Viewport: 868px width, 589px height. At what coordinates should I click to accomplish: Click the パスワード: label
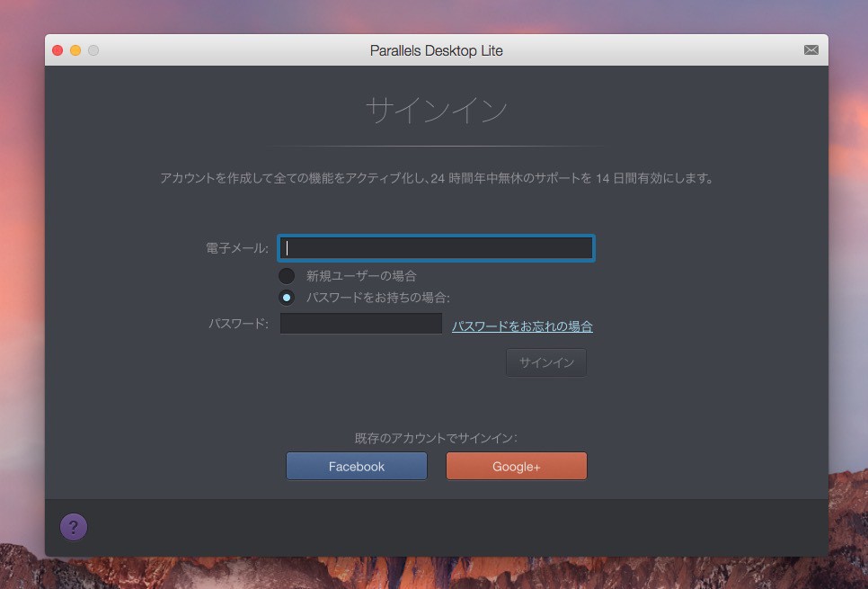tap(239, 324)
